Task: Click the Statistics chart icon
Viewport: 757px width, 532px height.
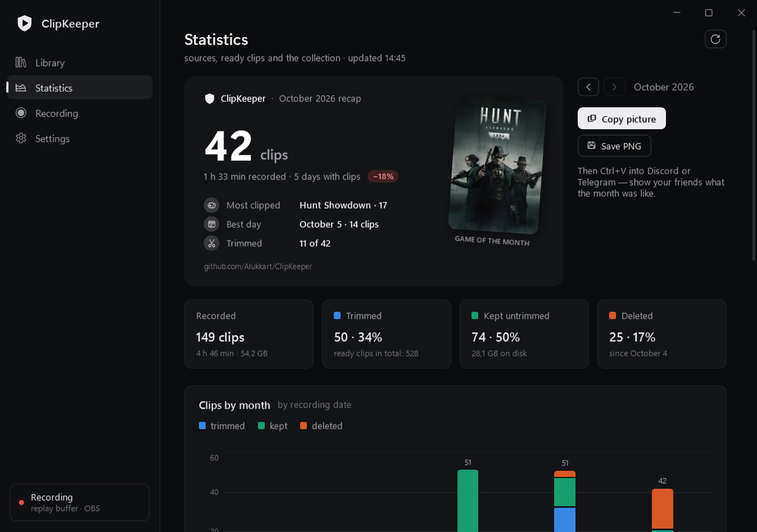Action: tap(21, 88)
